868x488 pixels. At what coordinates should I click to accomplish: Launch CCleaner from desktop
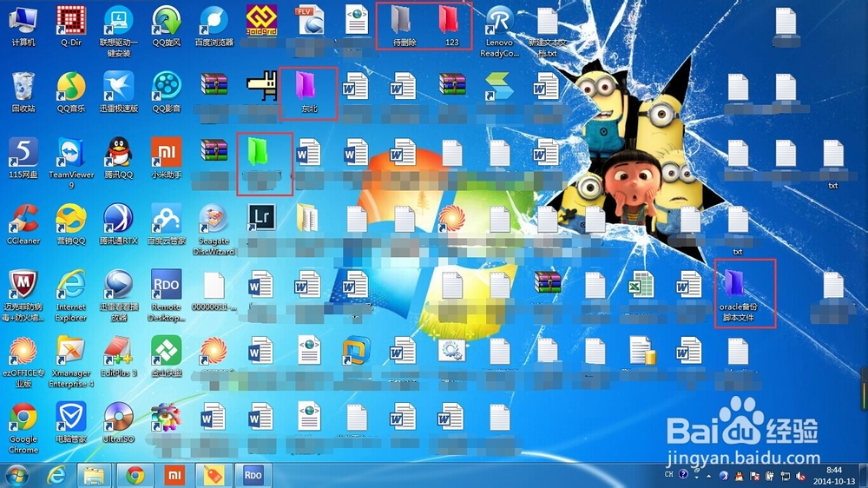[23, 224]
